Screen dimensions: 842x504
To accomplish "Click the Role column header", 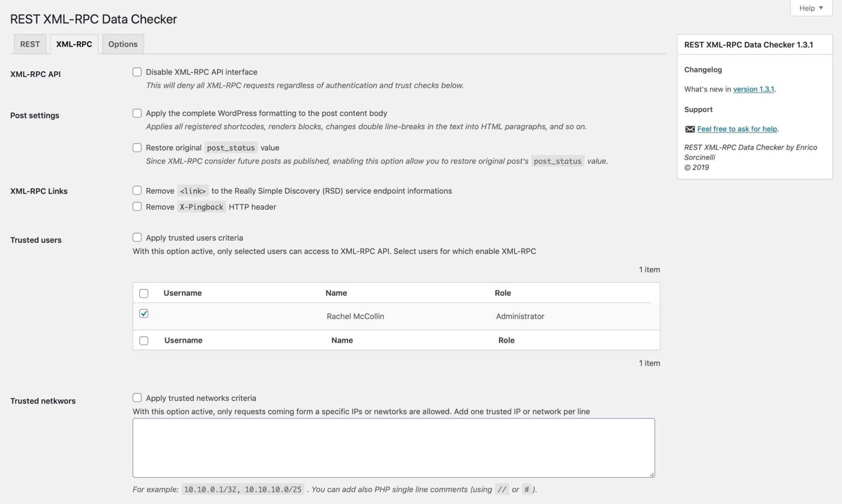I will (x=503, y=292).
